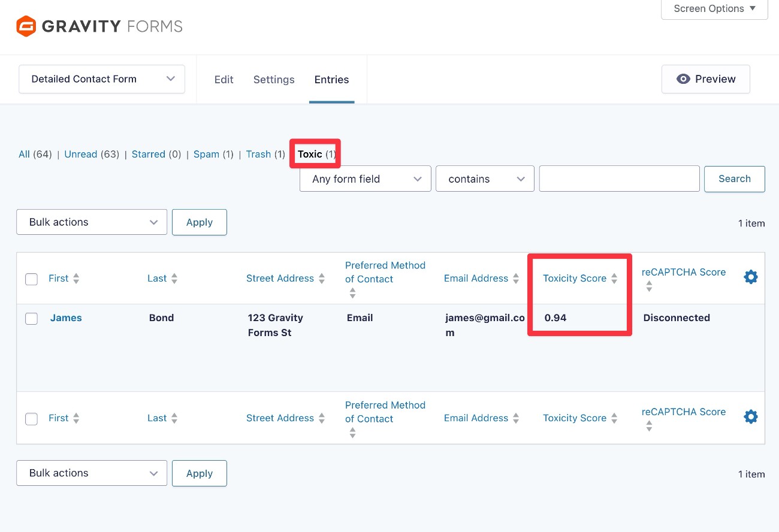This screenshot has width=779, height=532.
Task: Open the contains operator dropdown
Action: [x=484, y=179]
